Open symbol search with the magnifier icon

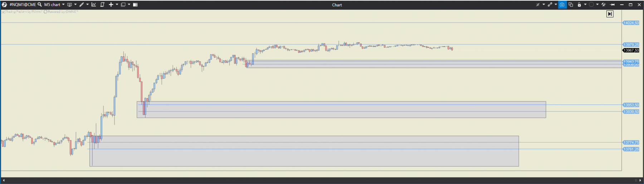40,5
